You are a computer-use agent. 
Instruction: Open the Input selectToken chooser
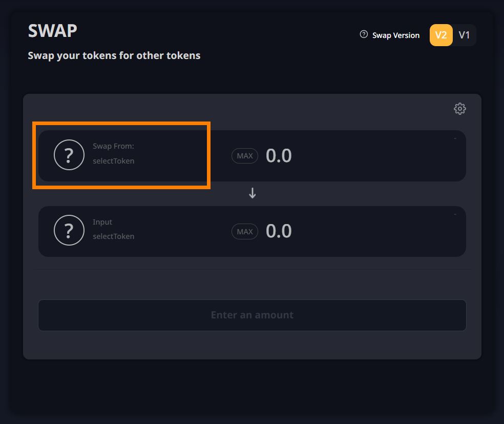coord(113,236)
